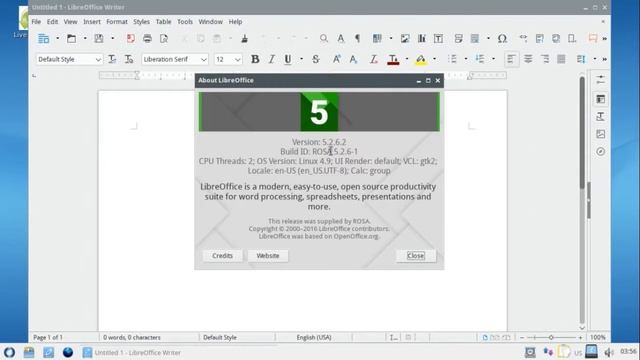Open Print Preview icon
This screenshot has width=640, height=360.
(x=164, y=38)
